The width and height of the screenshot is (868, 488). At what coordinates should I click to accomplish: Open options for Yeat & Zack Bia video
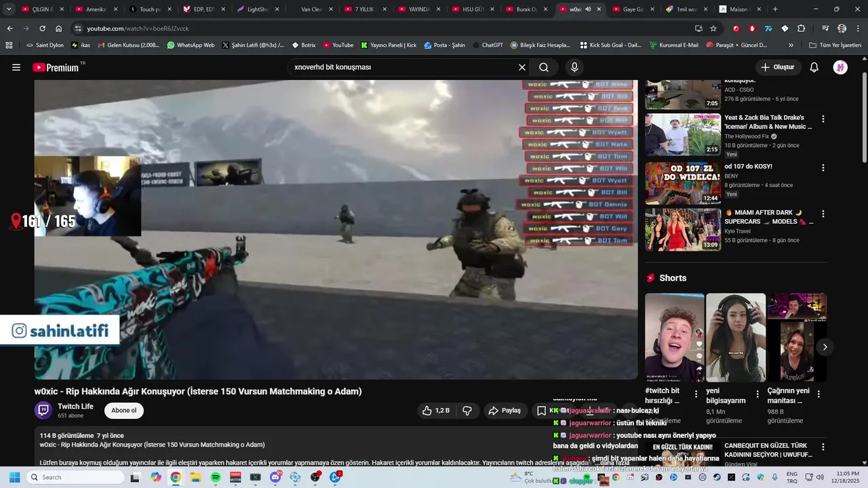coord(823,119)
